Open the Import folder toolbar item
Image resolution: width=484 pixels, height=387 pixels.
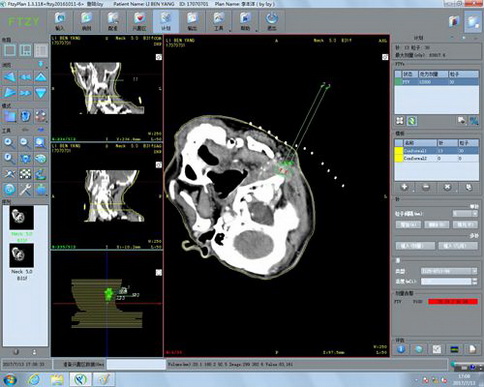tap(60, 21)
